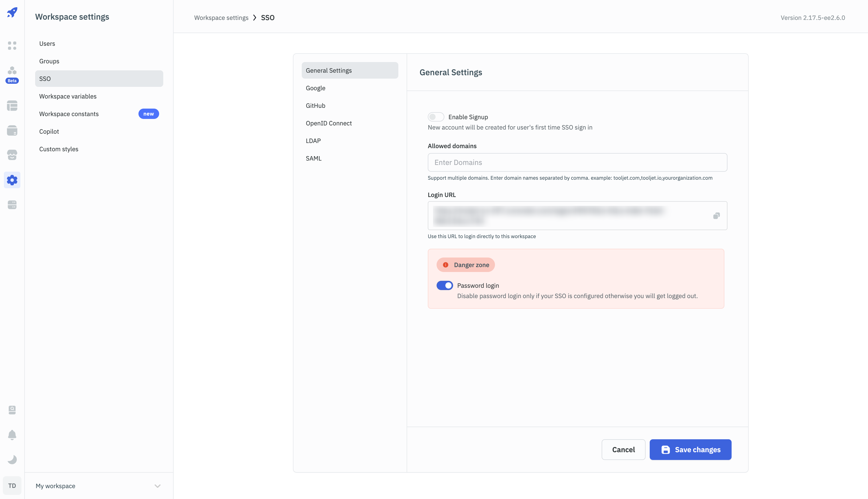Switch to dark mode moon icon
Viewport: 868px width, 499px height.
(x=12, y=459)
